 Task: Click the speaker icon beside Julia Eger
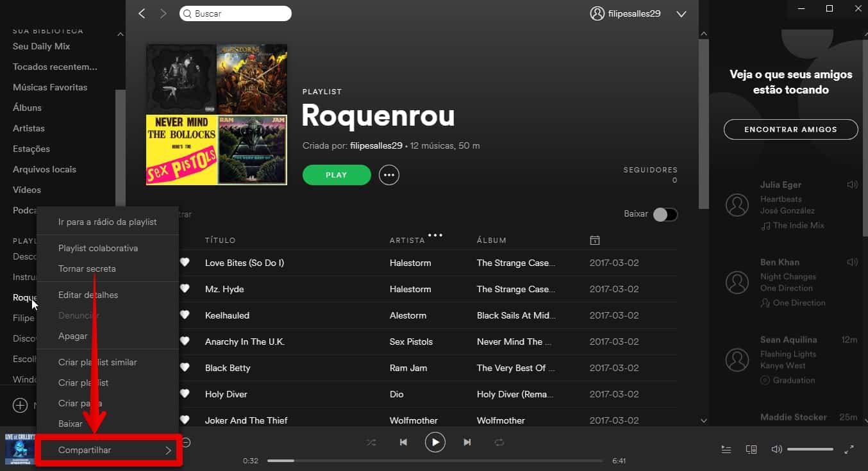852,185
